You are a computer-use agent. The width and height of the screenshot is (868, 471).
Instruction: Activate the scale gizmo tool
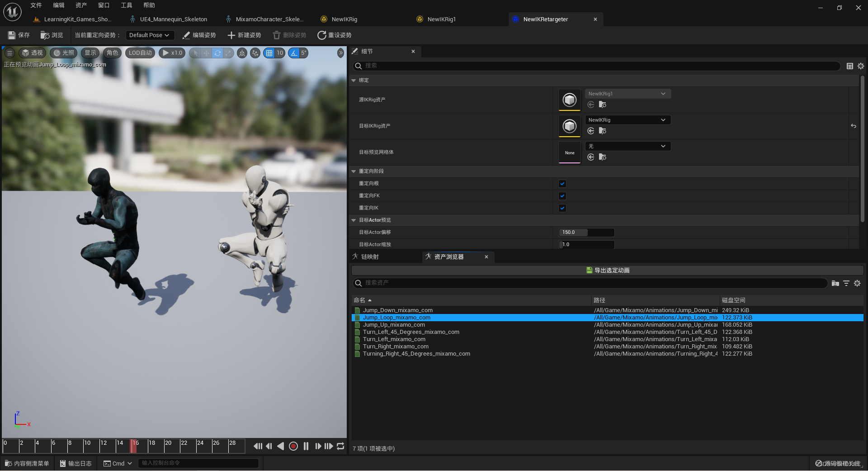(229, 53)
